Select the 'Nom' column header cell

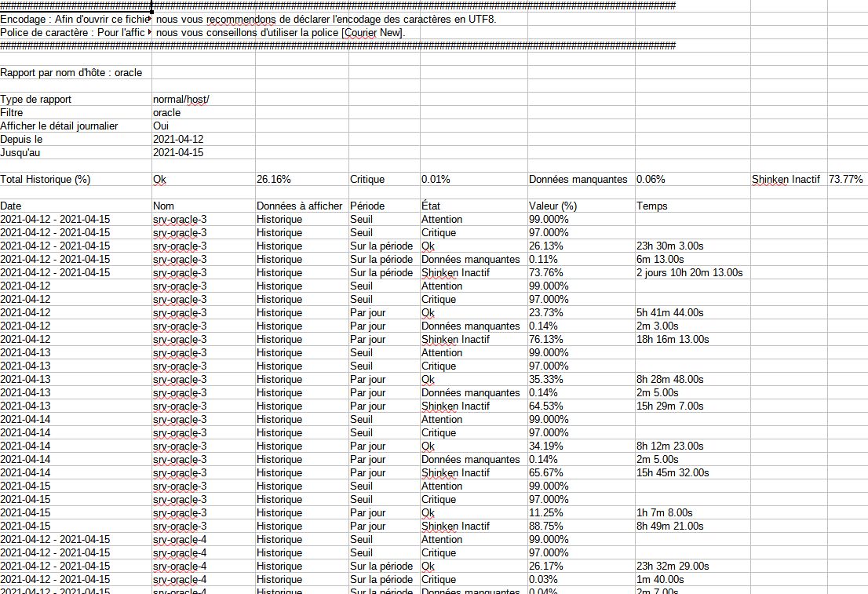[163, 206]
